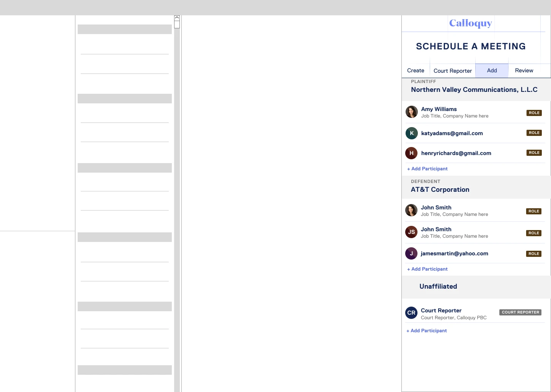This screenshot has height=392, width=551.
Task: Click ROLE badge next to John Smith photo row
Action: tap(534, 211)
